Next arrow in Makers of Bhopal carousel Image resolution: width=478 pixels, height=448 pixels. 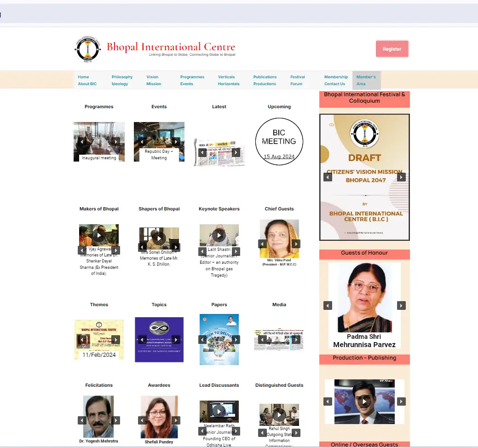point(116,250)
